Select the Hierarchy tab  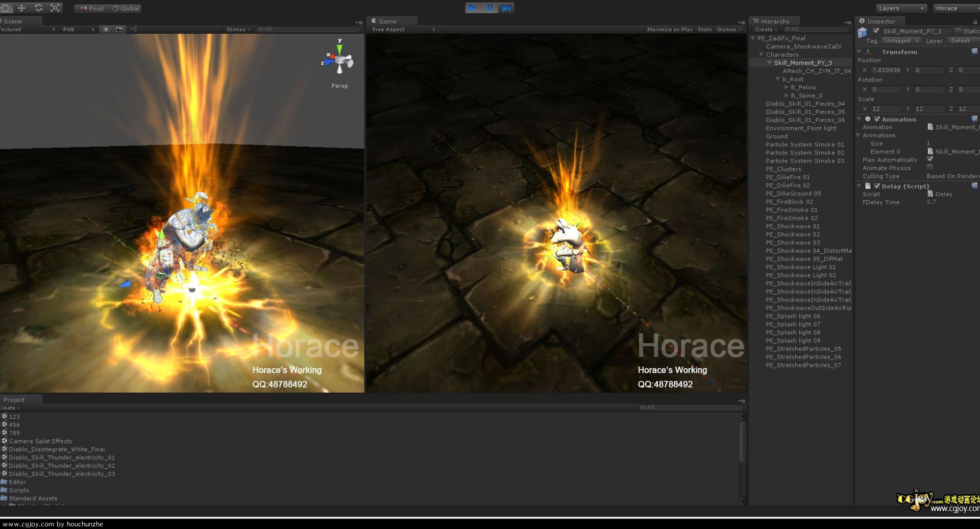(x=774, y=21)
